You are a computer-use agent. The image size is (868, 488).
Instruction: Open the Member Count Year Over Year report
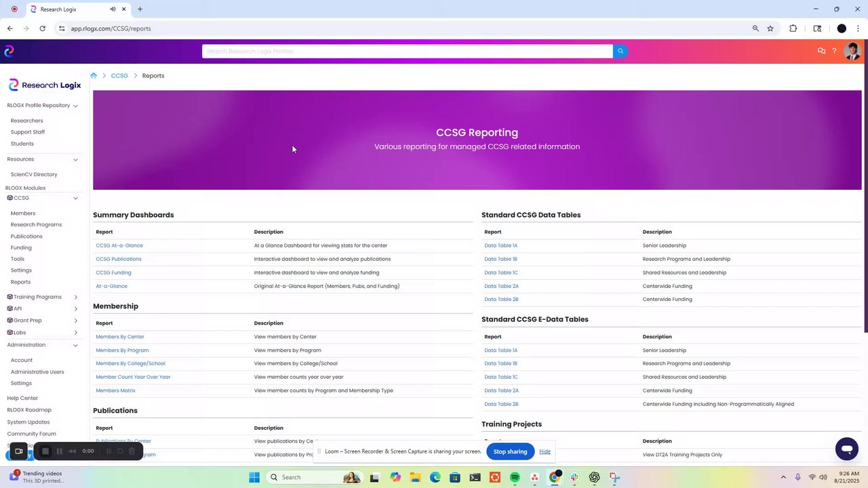(x=133, y=377)
